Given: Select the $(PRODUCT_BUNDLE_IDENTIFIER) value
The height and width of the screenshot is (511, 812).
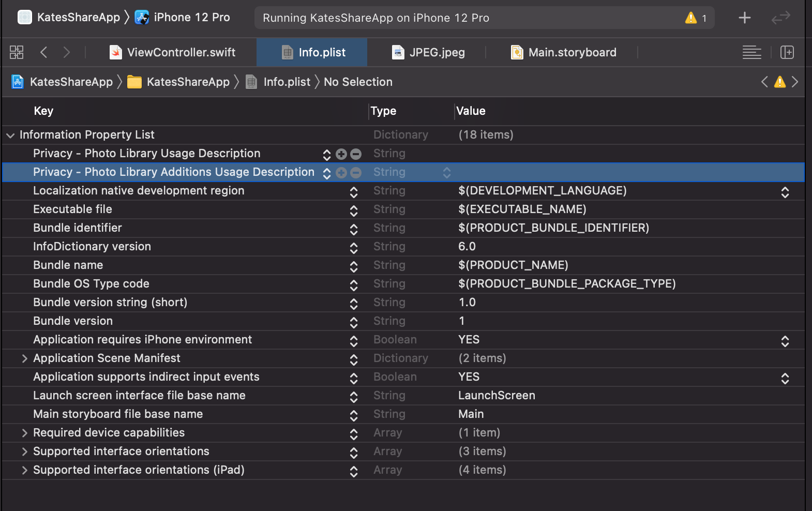Looking at the screenshot, I should coord(553,228).
